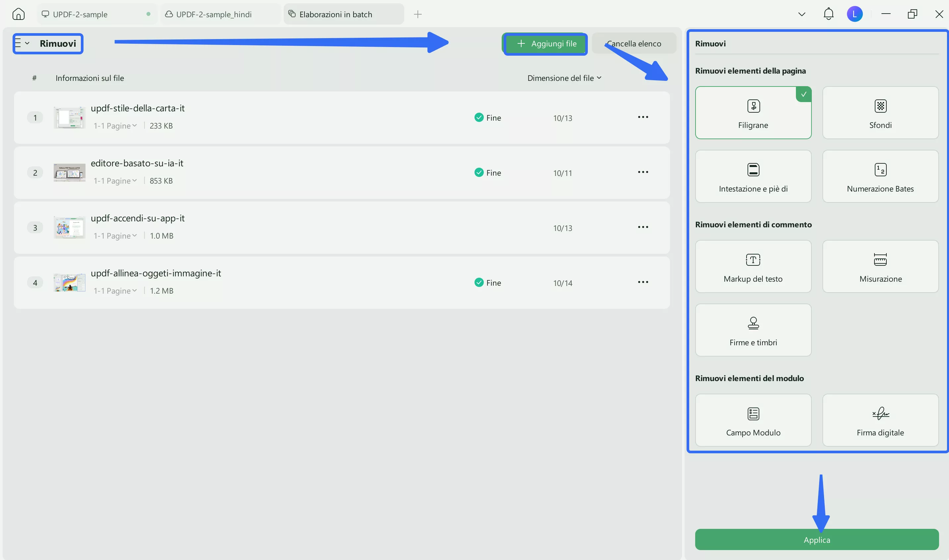Click thumbnail of updf-allinea-oggeti-immagine-it
The image size is (949, 560).
point(70,283)
